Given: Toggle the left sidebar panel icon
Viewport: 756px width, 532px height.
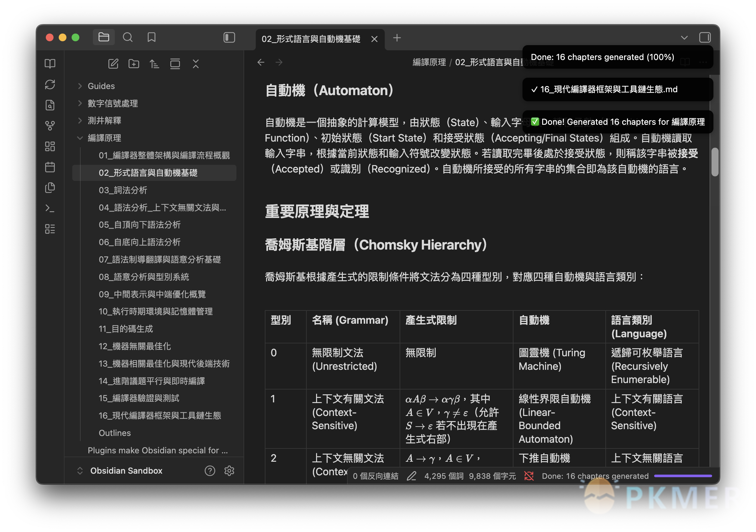Looking at the screenshot, I should point(229,37).
